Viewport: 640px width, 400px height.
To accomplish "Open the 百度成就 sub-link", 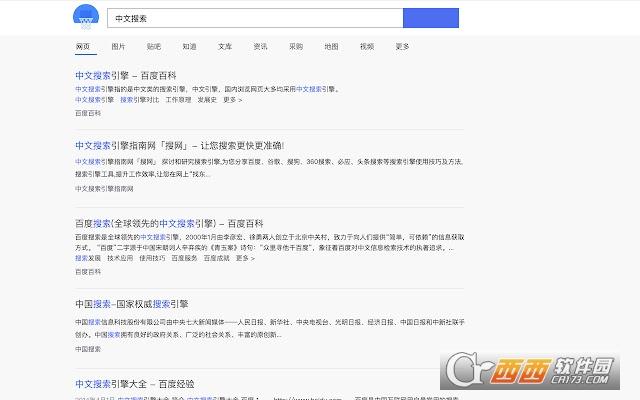I will (217, 258).
